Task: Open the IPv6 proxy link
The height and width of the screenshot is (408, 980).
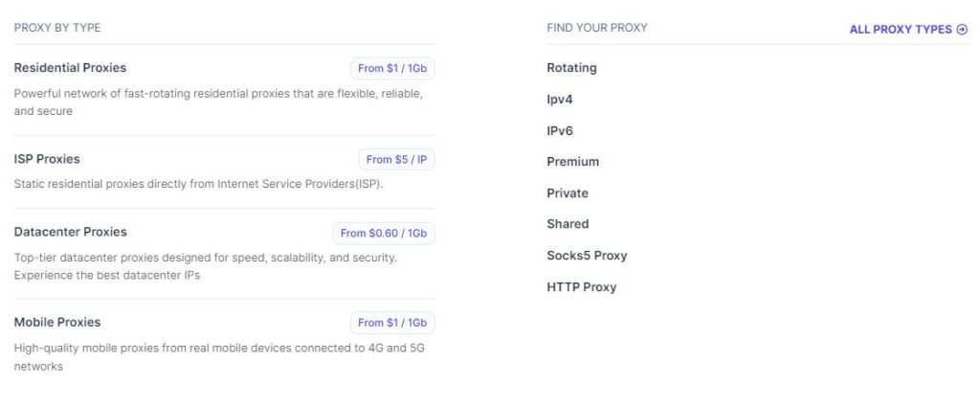Action: coord(560,131)
